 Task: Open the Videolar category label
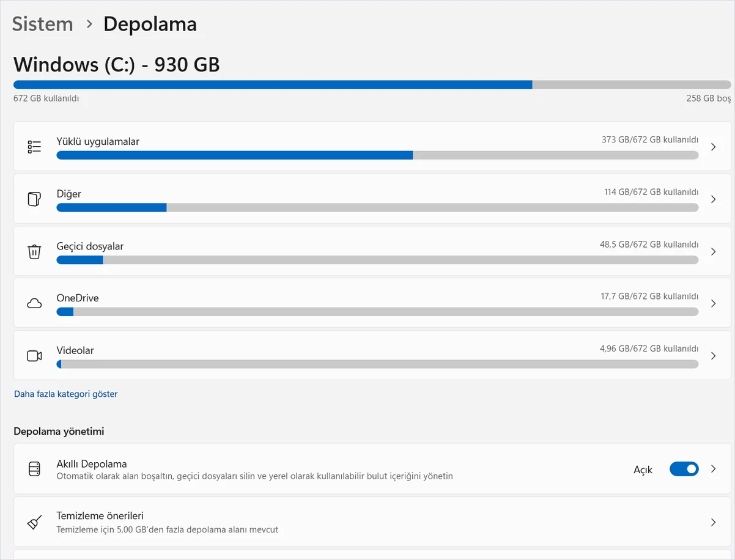[x=75, y=351]
